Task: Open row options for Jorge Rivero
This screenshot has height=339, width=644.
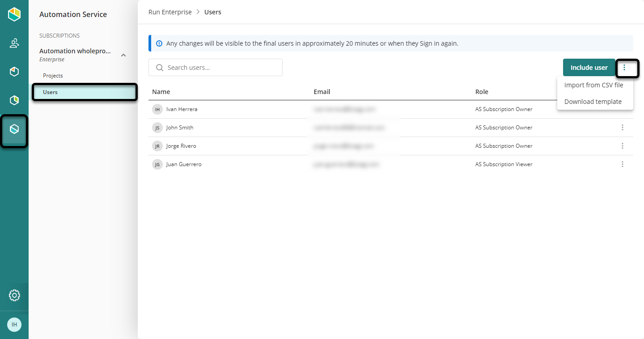Action: pyautogui.click(x=623, y=146)
